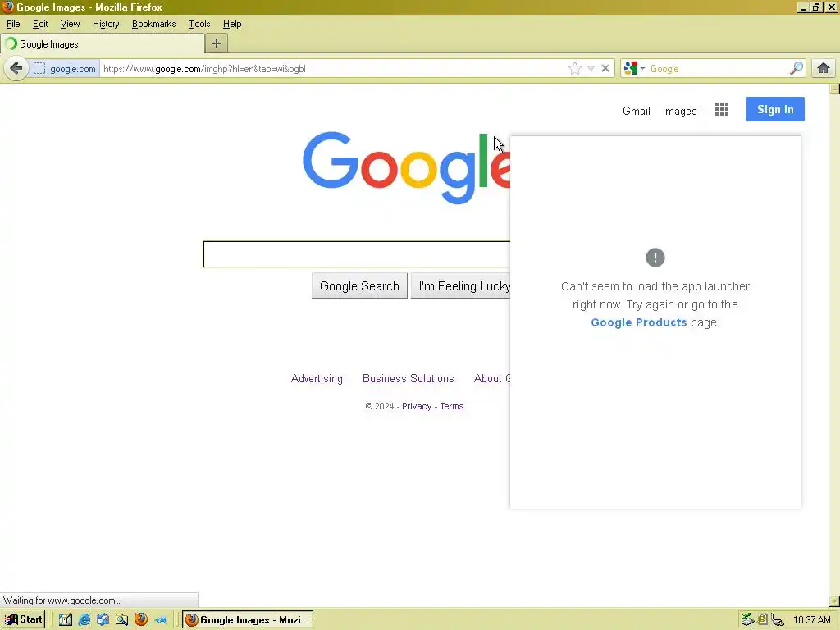This screenshot has height=630, width=840.
Task: Click the blue fish quick launch icon
Action: [161, 620]
